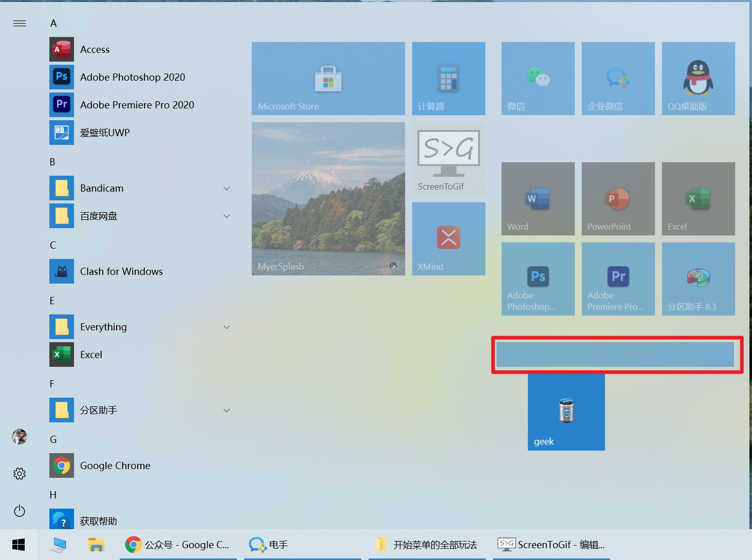
Task: Launch the 企业微信 tile
Action: 618,79
